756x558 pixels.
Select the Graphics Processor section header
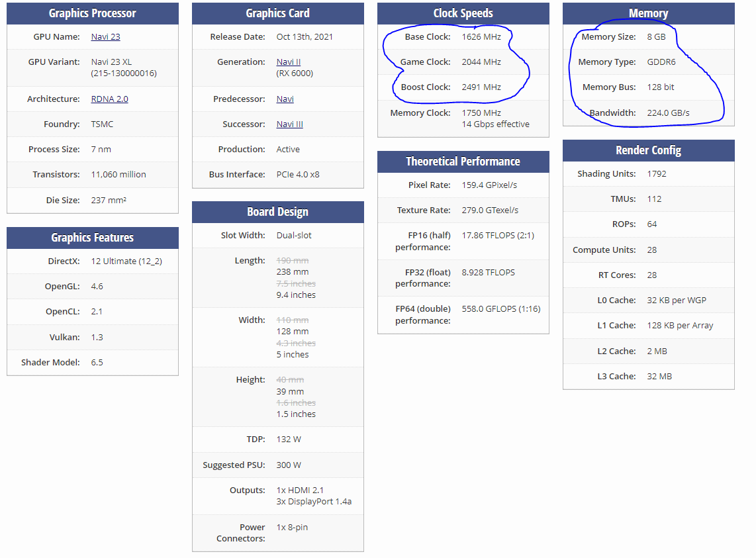93,13
